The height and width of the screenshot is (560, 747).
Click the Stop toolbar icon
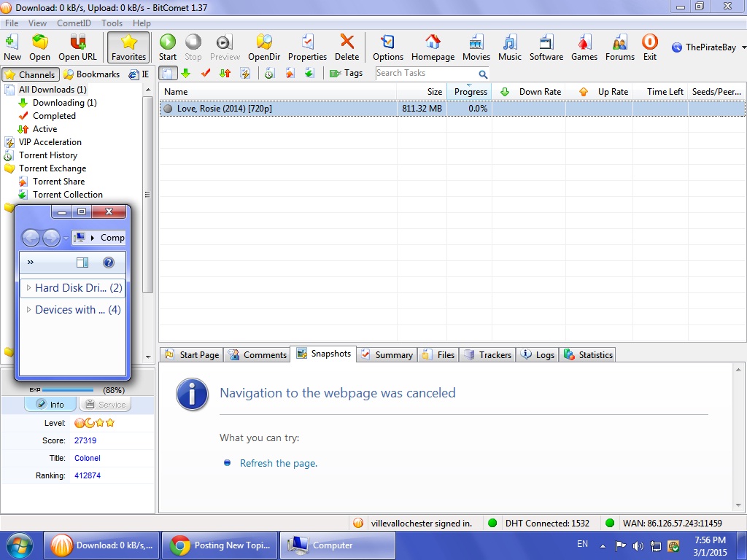193,47
